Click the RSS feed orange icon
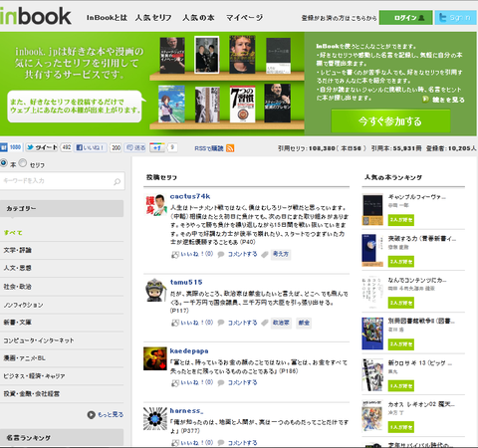The height and width of the screenshot is (448, 478). [230, 148]
